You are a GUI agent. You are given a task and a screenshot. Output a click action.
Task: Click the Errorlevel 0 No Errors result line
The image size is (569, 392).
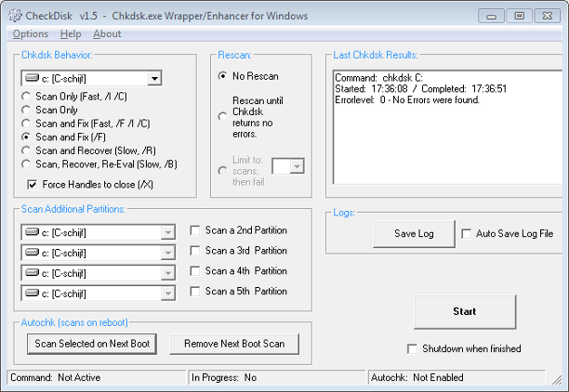tap(407, 100)
